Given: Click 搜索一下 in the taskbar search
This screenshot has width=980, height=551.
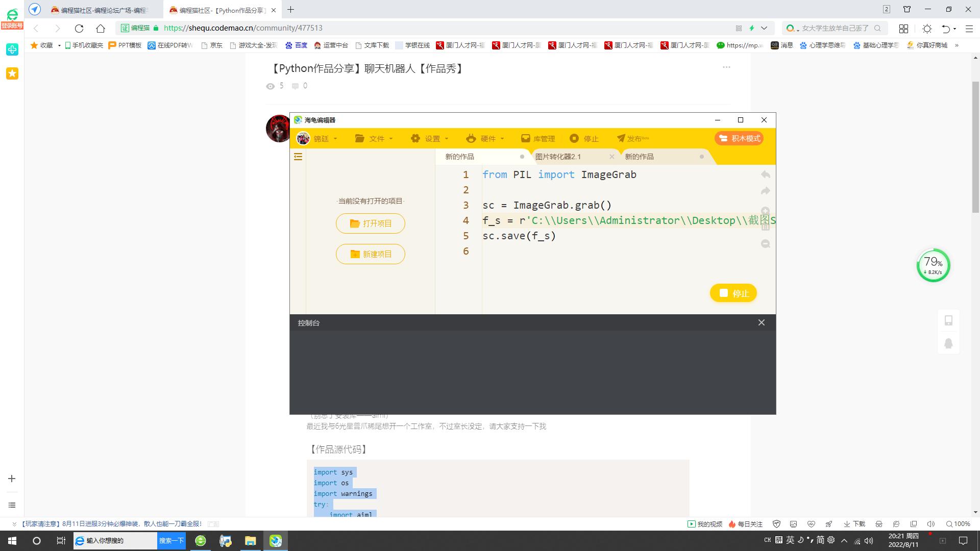Looking at the screenshot, I should point(171,541).
